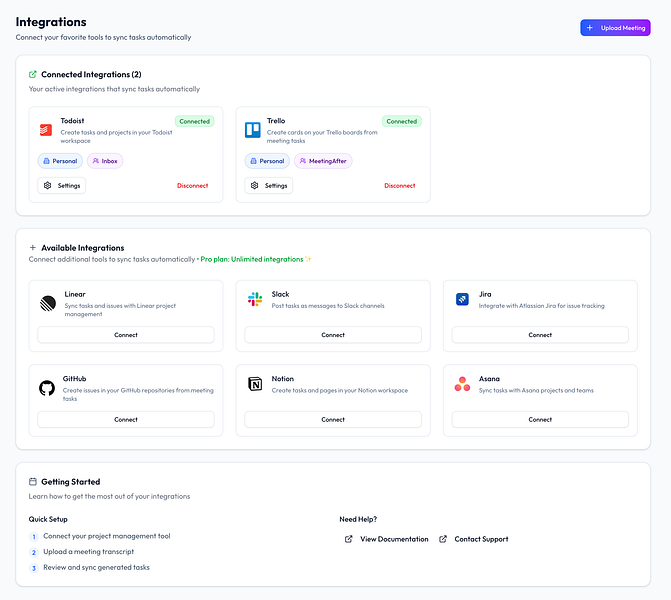Click the Personal tag on Trello card
This screenshot has height=600, width=671.
[267, 161]
